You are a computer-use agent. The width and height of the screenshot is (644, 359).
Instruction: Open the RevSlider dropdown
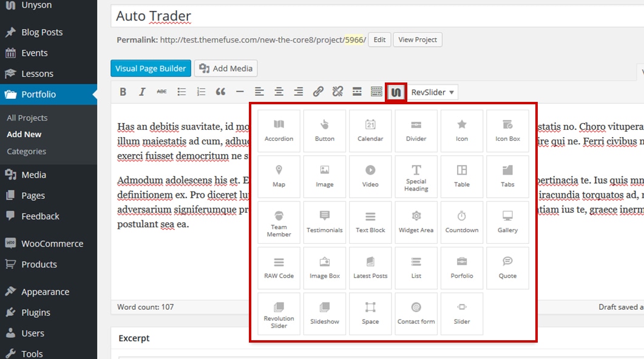[433, 92]
